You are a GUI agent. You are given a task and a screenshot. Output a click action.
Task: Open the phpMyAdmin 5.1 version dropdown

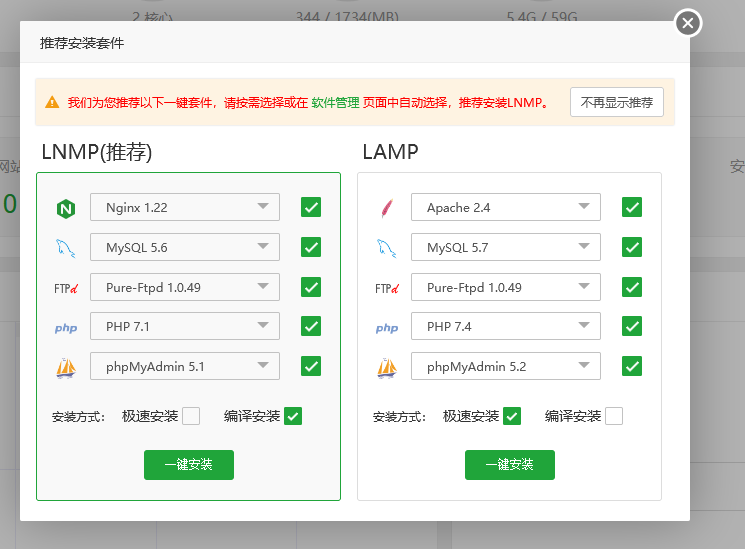coord(185,366)
